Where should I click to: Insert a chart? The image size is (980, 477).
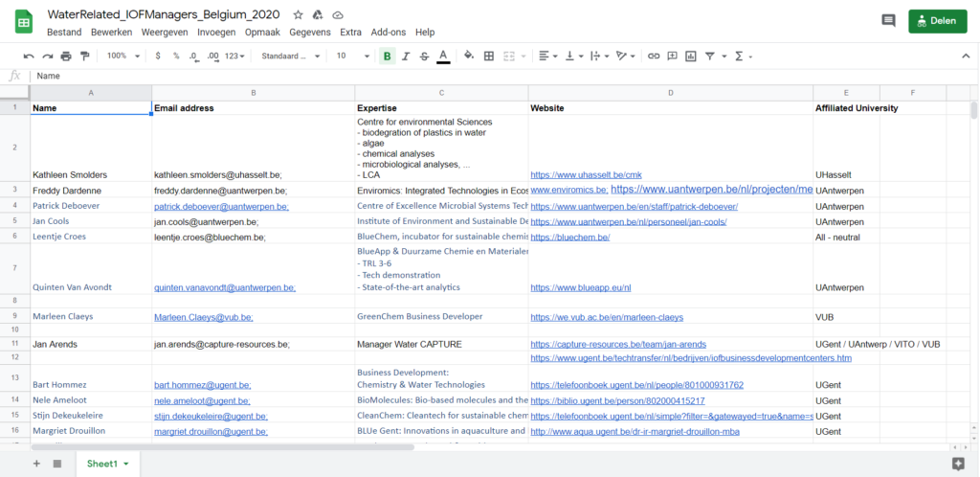691,57
